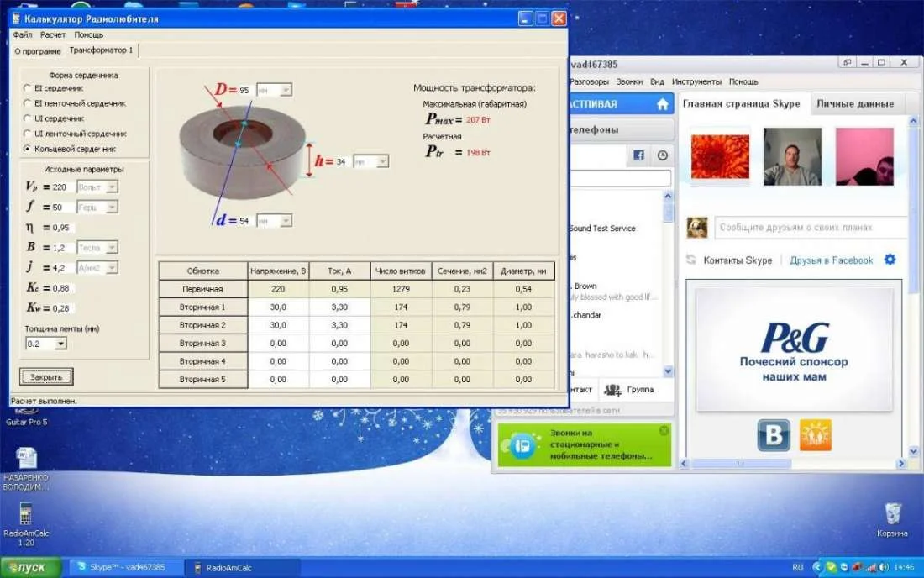Image resolution: width=924 pixels, height=578 pixels.
Task: Click the red flower thumbnail
Action: (720, 157)
